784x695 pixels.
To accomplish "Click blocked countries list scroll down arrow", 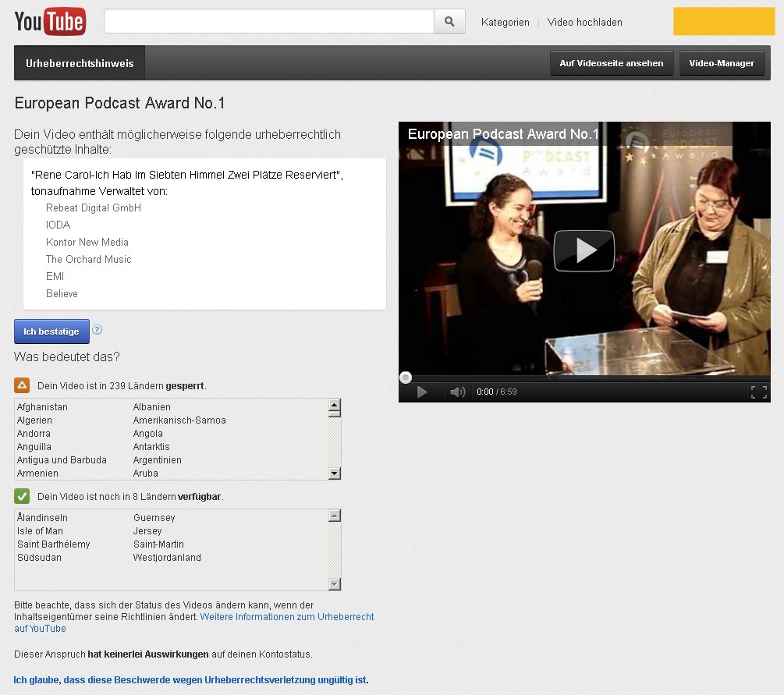I will (335, 473).
